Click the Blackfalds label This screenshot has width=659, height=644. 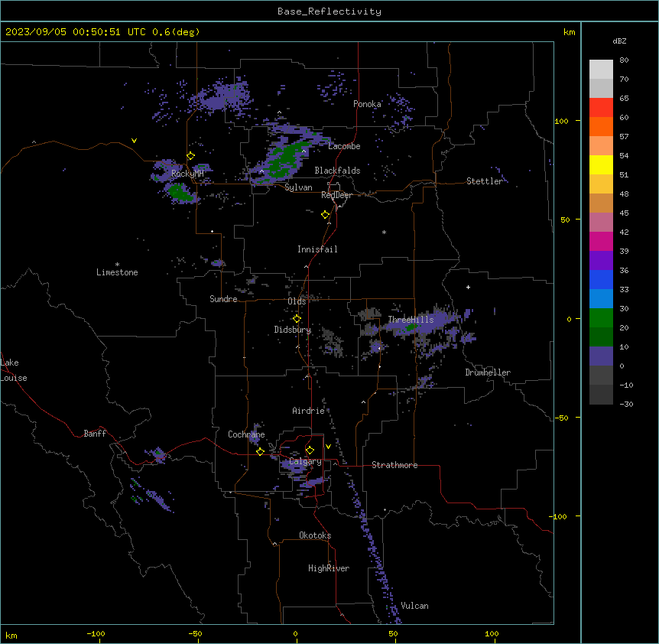337,171
